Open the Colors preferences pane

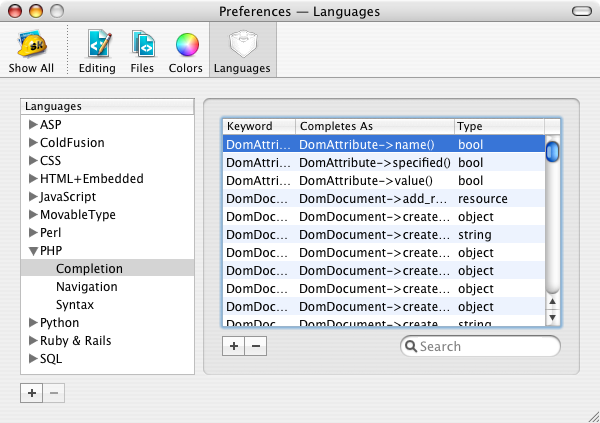click(186, 51)
